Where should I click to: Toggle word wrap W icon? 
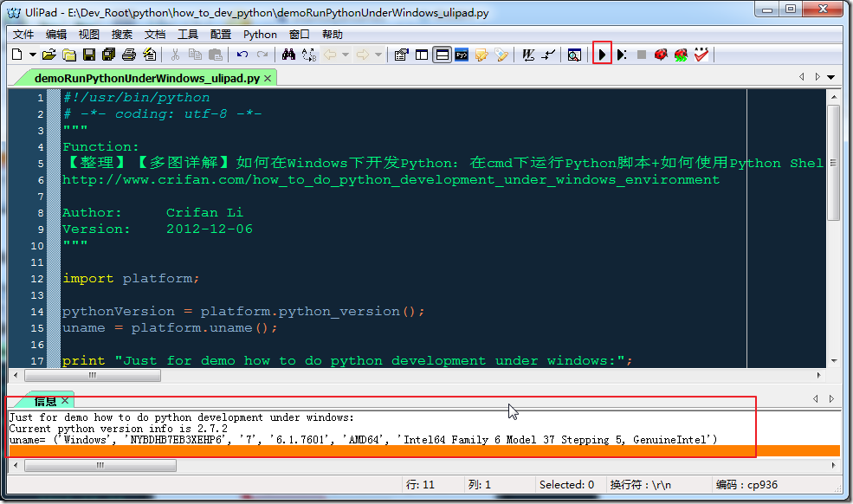(x=528, y=55)
